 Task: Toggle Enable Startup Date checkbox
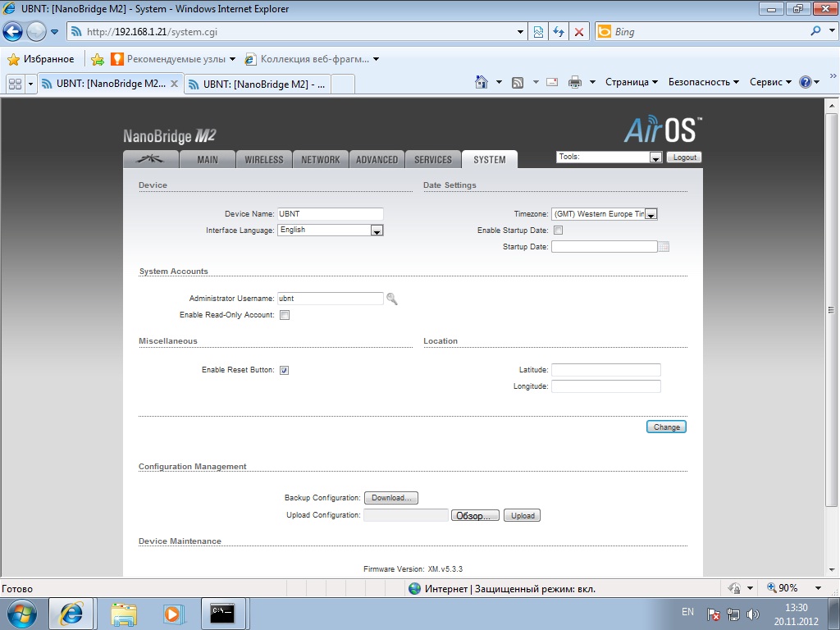[558, 231]
